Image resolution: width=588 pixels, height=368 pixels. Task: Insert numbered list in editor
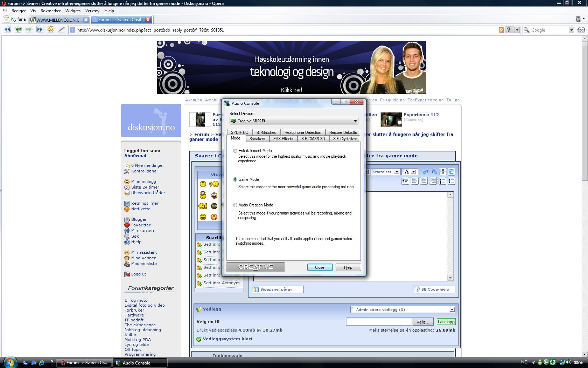point(442,181)
